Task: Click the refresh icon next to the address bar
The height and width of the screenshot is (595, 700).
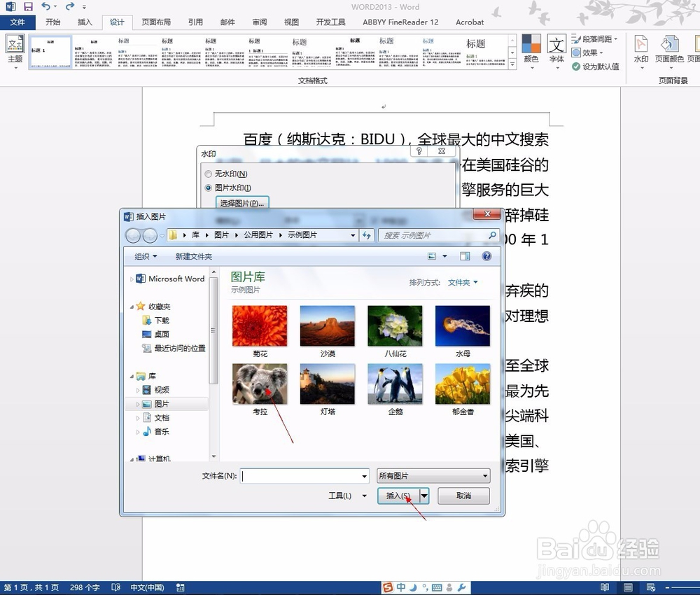Action: 367,235
